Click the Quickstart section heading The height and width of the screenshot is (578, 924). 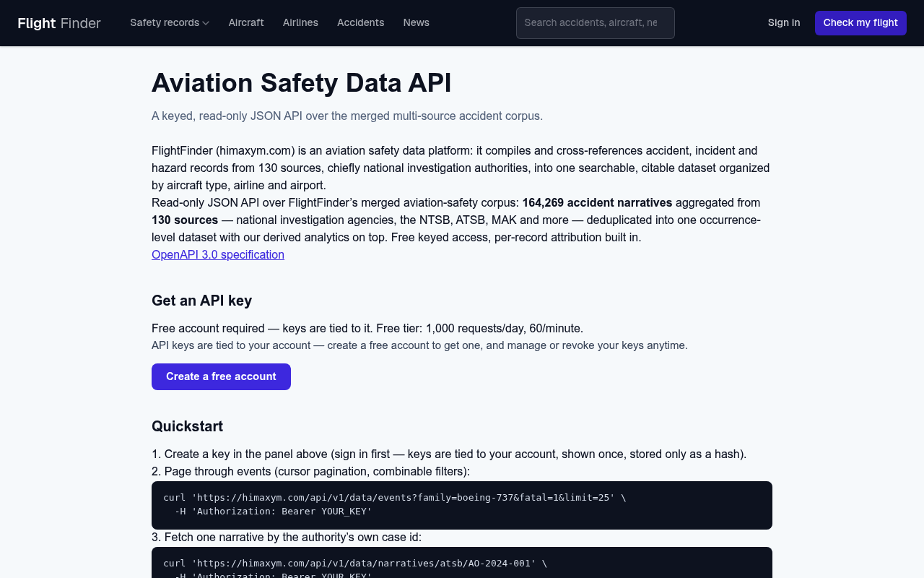[x=187, y=426]
